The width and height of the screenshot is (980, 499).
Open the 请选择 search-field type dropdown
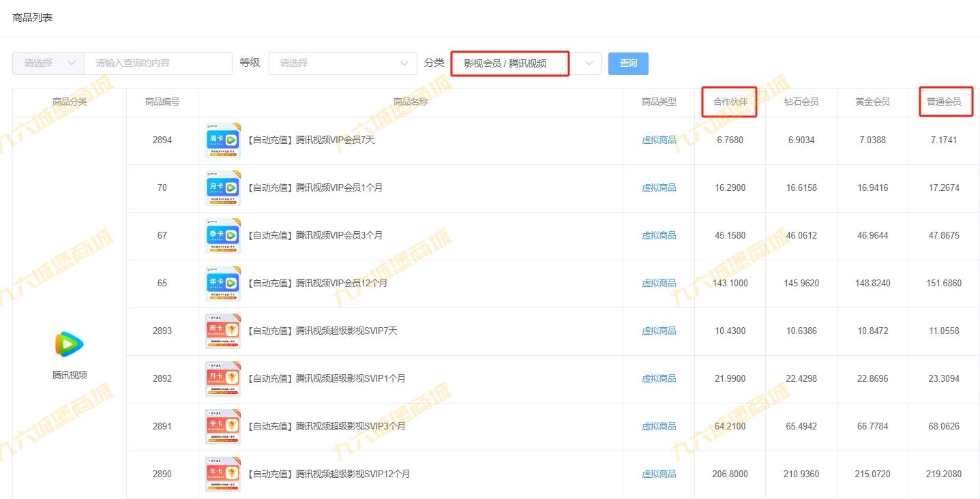[x=48, y=63]
